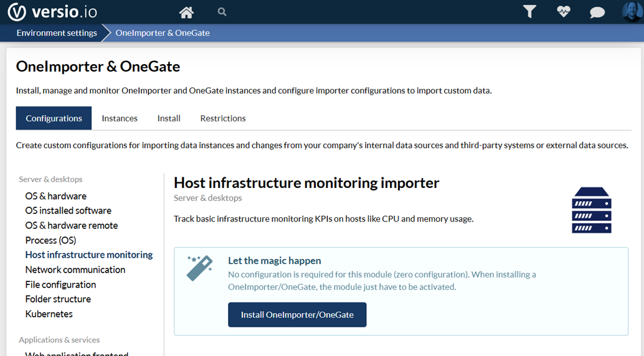
Task: Open the health heartbeat icon
Action: pyautogui.click(x=564, y=11)
